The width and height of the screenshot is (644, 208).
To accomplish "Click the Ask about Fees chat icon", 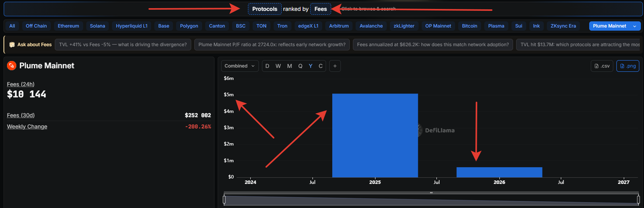I will (x=12, y=44).
